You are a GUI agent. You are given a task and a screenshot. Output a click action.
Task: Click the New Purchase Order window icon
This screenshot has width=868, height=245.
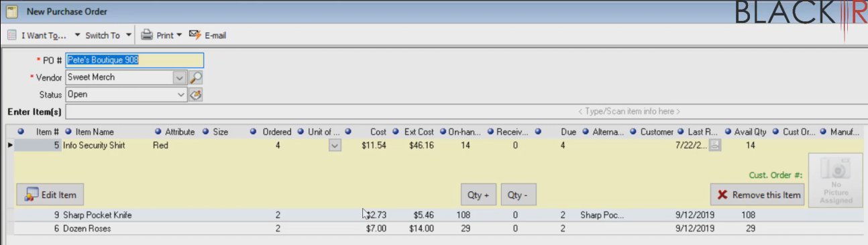coord(11,11)
